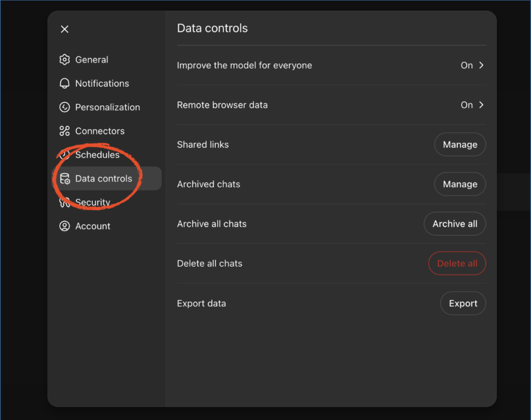Toggle Remote browser data On setting
531x420 pixels.
tap(467, 105)
